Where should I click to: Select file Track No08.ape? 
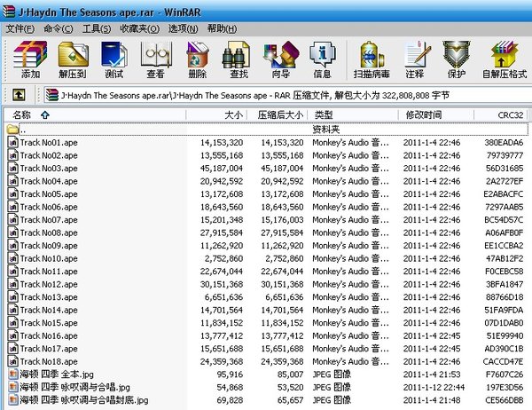tap(49, 233)
